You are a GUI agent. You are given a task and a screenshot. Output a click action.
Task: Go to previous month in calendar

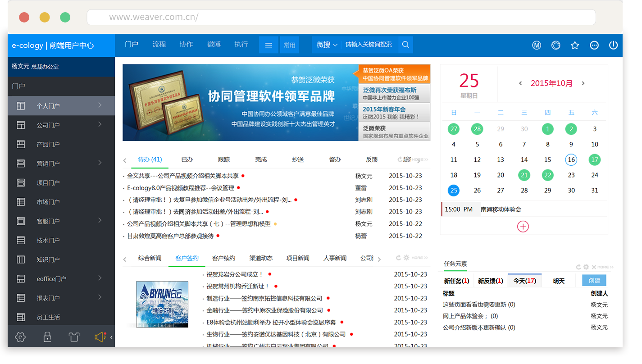click(x=520, y=83)
